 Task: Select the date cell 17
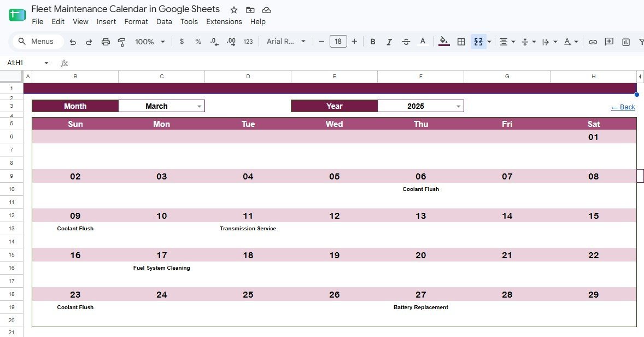tap(161, 255)
